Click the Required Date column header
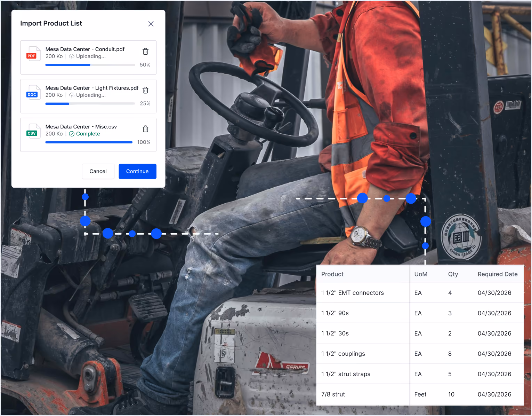Image resolution: width=532 pixels, height=416 pixels. (x=498, y=274)
